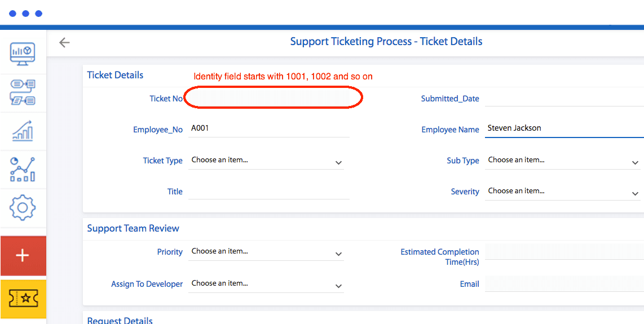Click the Submitted_Date field
This screenshot has width=644, height=324.
pyautogui.click(x=563, y=98)
